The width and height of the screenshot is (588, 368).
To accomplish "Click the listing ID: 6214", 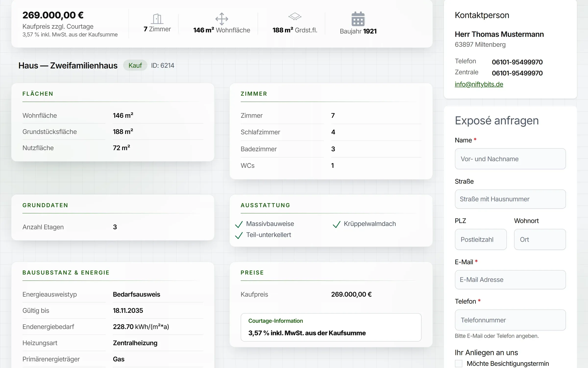I will (x=162, y=65).
